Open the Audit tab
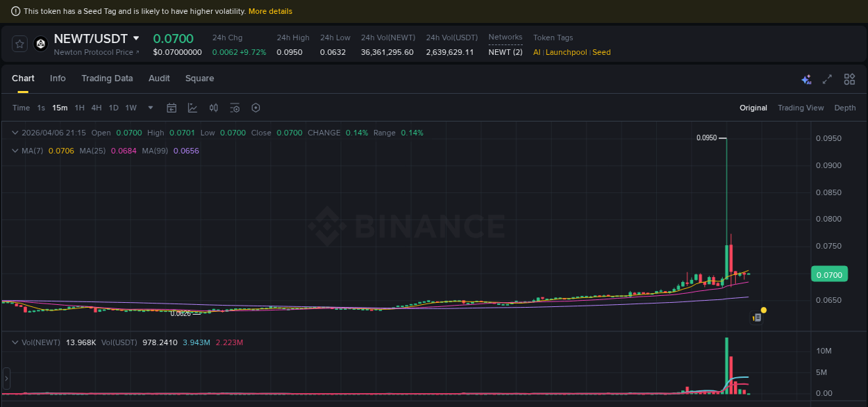 159,78
